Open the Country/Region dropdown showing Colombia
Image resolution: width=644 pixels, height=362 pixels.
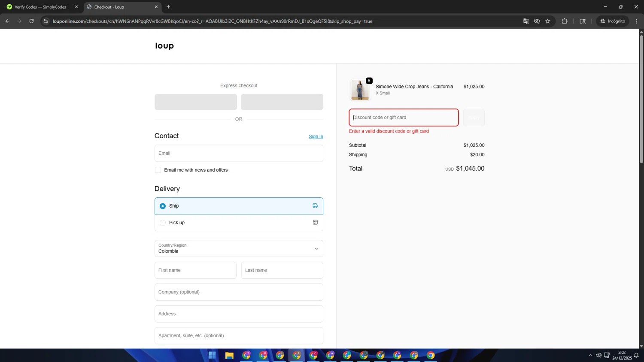pyautogui.click(x=239, y=248)
